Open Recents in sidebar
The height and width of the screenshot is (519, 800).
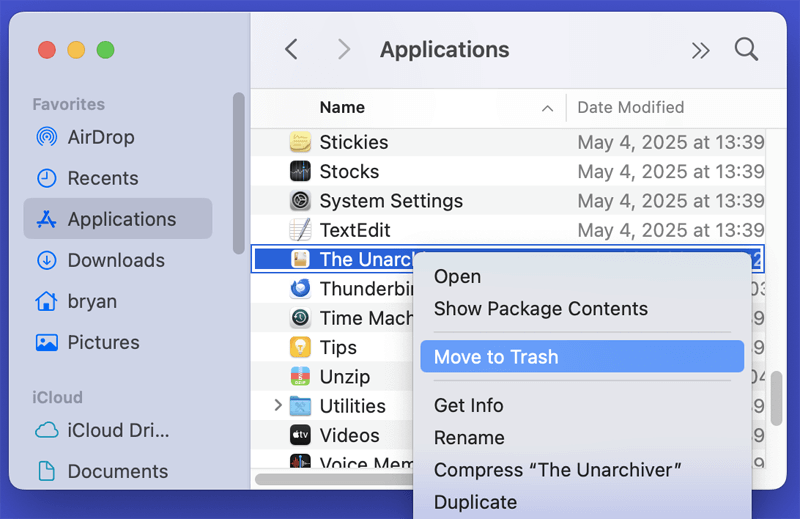[103, 178]
